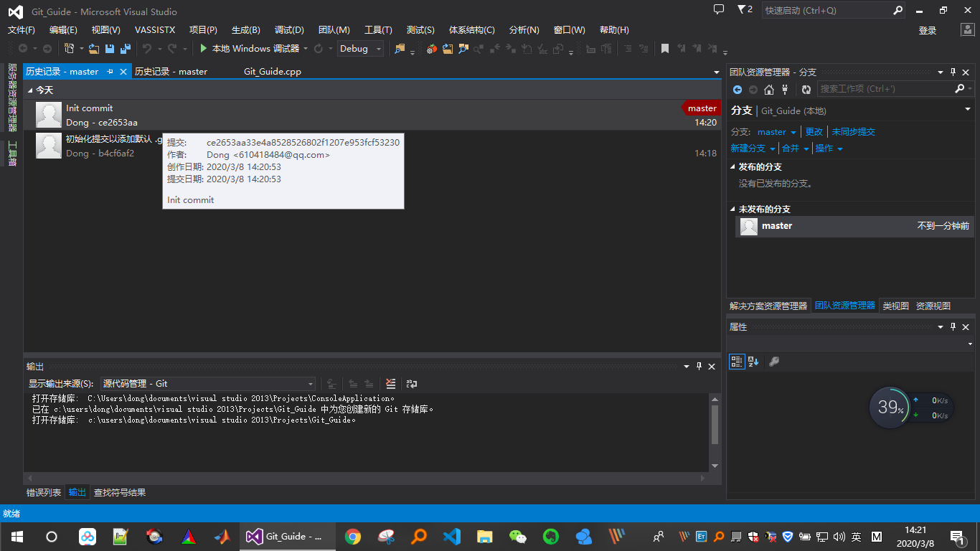The width and height of the screenshot is (980, 551).
Task: Switch to Find Symbol Results (查找符号结果) tab
Action: (x=120, y=492)
